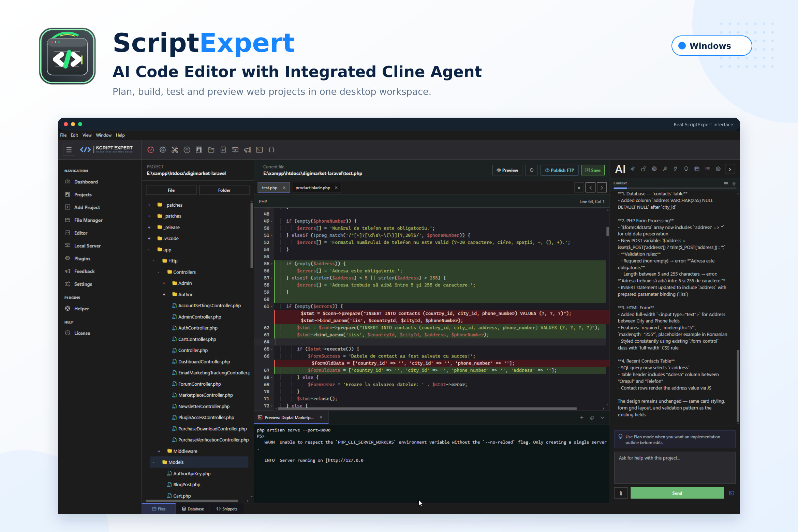The width and height of the screenshot is (798, 532).
Task: Open the Window menu
Action: (104, 135)
